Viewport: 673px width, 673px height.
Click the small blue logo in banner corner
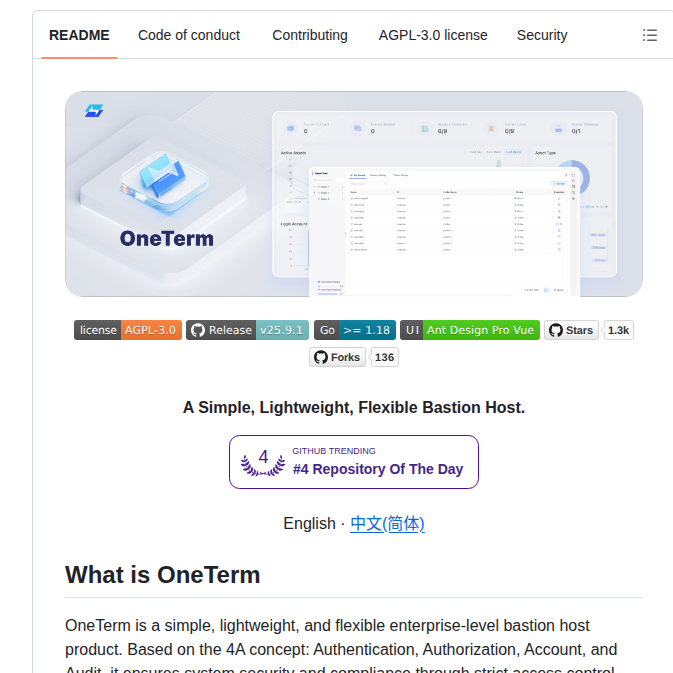(x=94, y=111)
